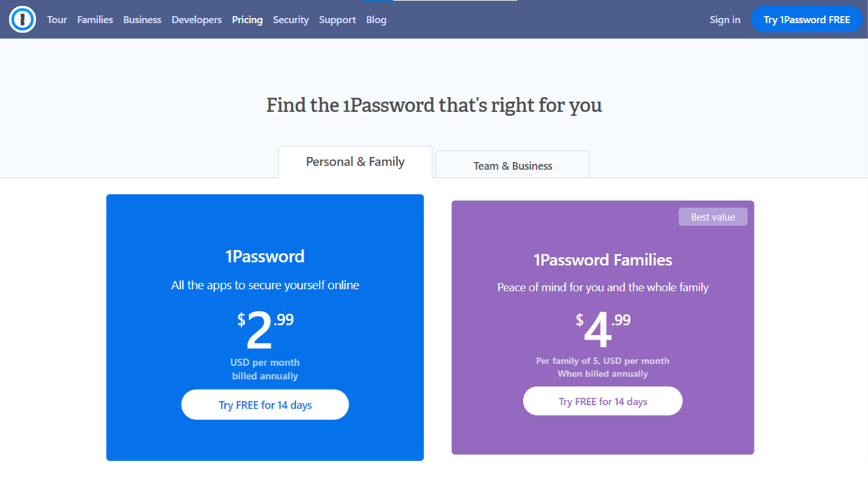Click the Sign in link
The image size is (868, 488).
725,20
